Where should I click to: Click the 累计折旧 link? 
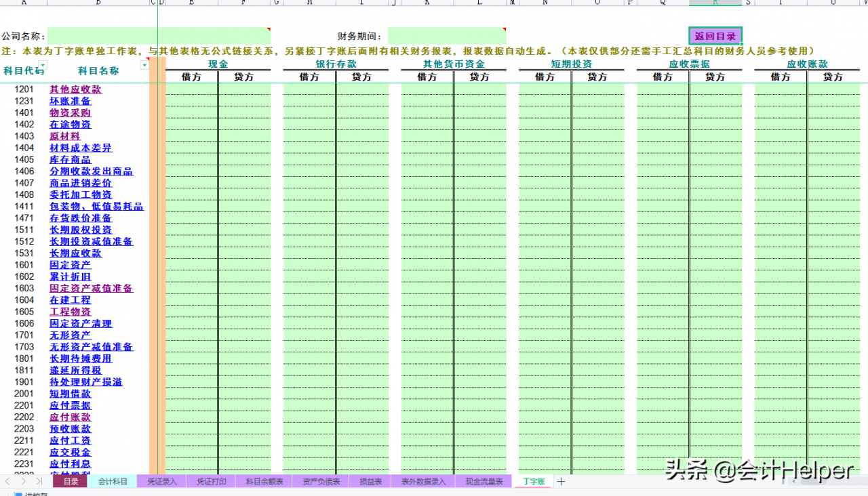point(70,277)
